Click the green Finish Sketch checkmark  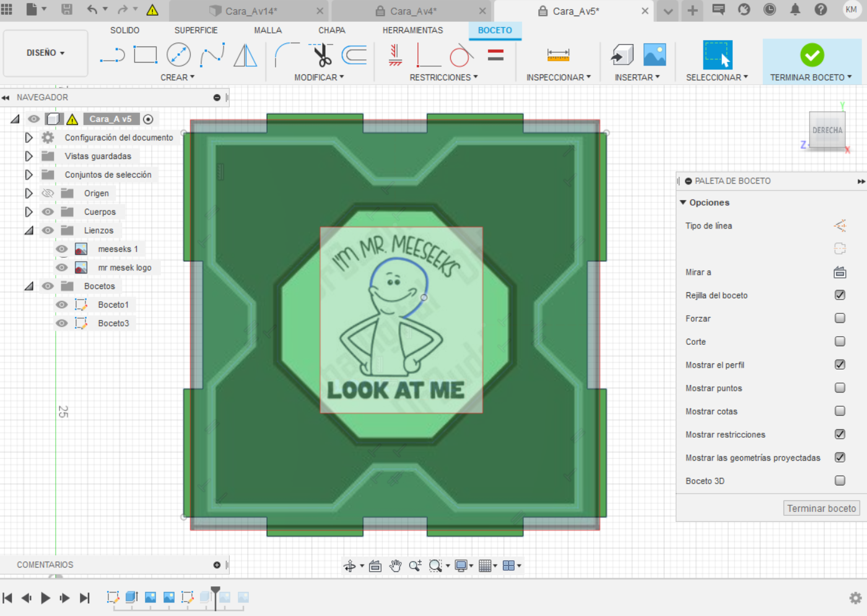point(812,55)
